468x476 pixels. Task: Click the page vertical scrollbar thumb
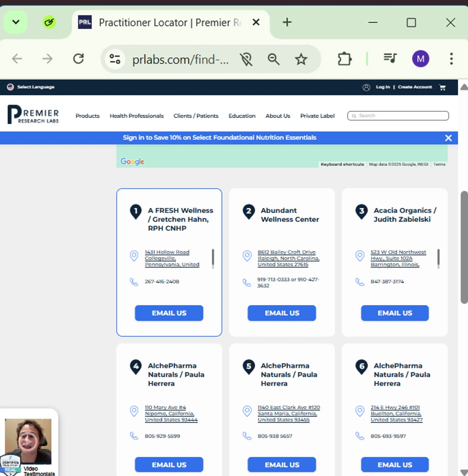tap(464, 247)
